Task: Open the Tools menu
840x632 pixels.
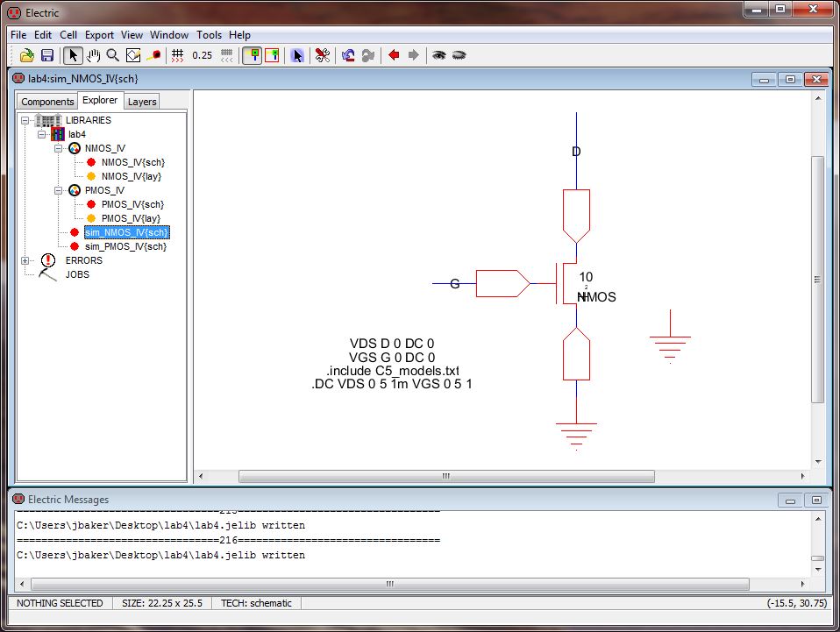Action: pos(209,35)
